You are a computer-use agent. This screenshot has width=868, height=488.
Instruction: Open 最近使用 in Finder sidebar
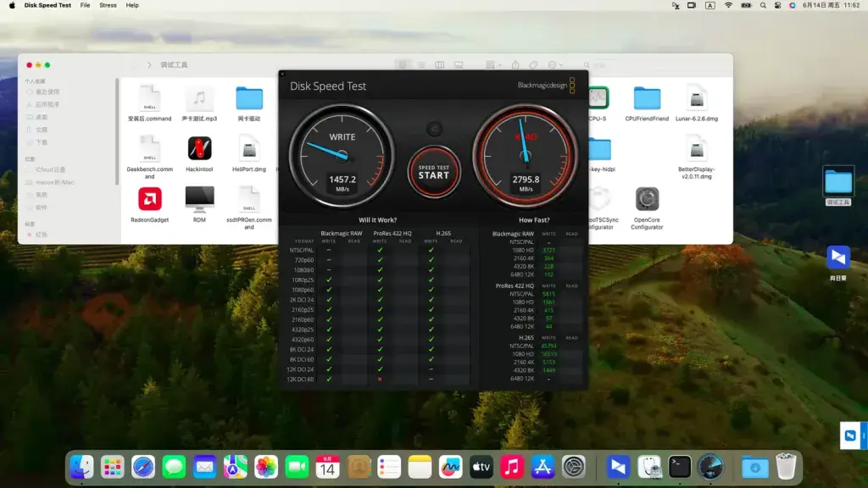47,91
